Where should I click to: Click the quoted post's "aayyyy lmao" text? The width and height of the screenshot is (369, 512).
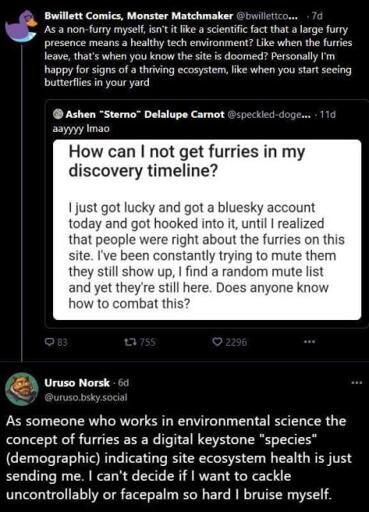point(81,128)
